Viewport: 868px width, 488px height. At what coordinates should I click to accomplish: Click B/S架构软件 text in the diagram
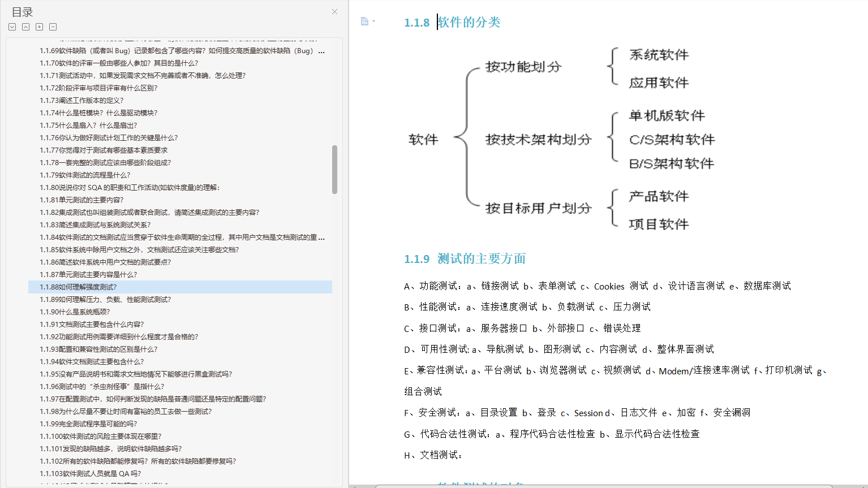(x=672, y=164)
